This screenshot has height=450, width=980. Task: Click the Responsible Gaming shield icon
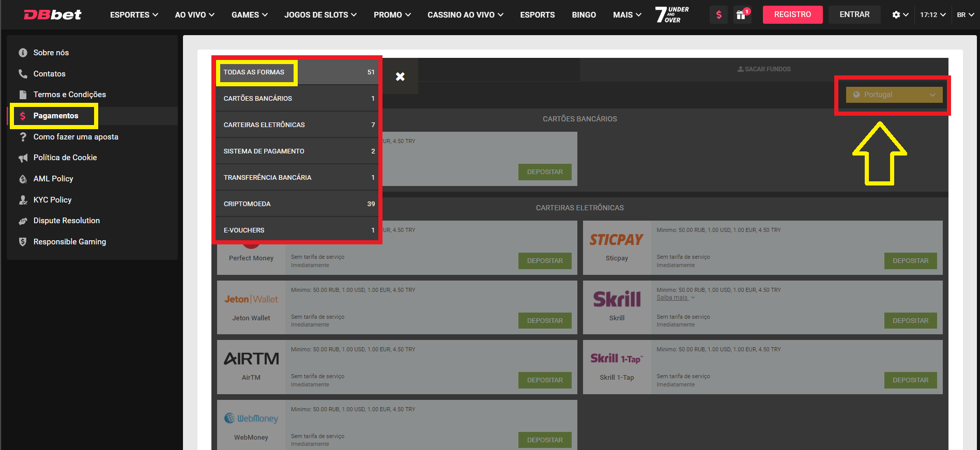[23, 242]
